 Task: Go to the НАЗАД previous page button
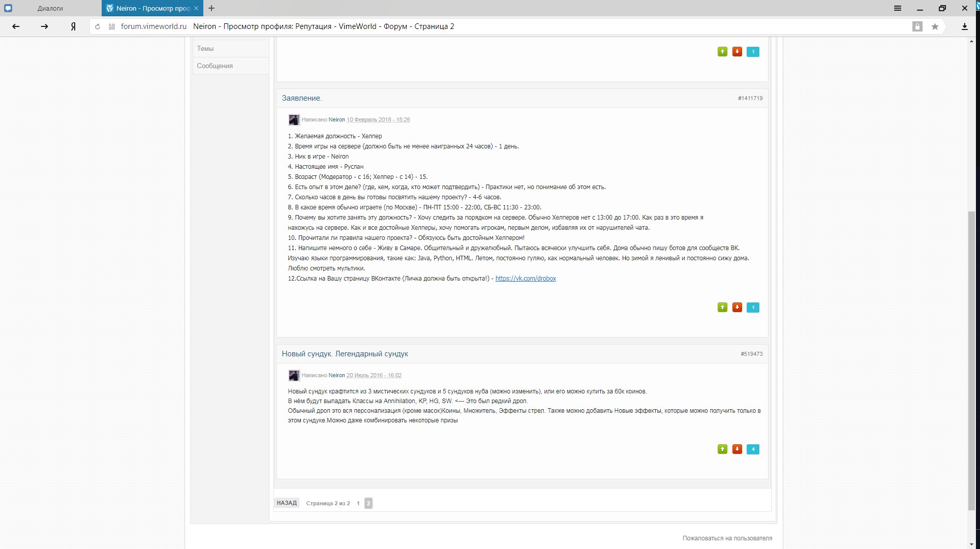[287, 503]
